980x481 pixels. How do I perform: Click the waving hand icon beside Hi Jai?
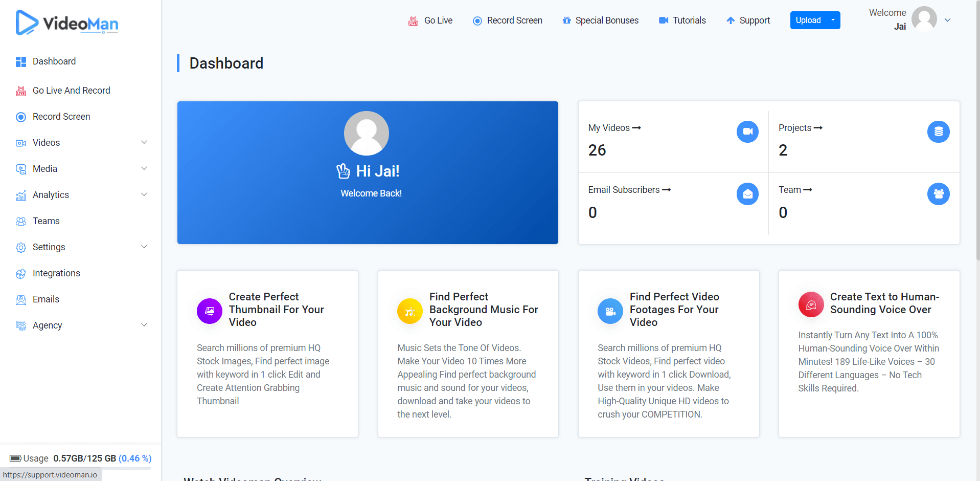click(343, 171)
